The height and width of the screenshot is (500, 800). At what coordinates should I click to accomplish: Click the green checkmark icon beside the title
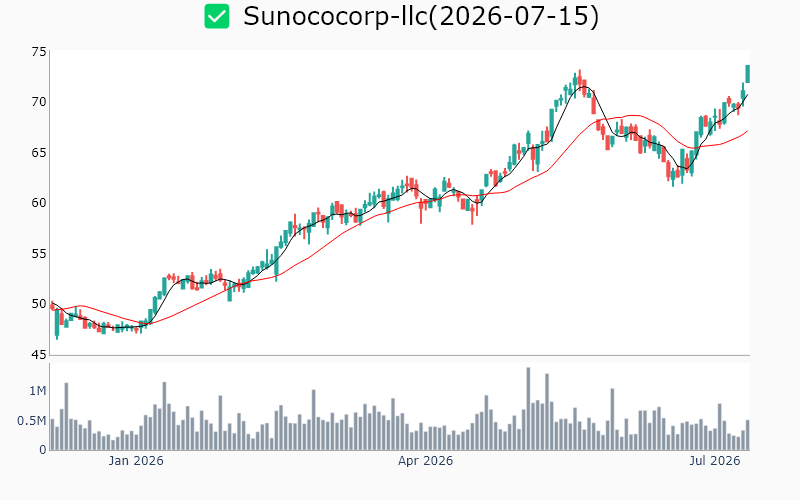point(217,16)
